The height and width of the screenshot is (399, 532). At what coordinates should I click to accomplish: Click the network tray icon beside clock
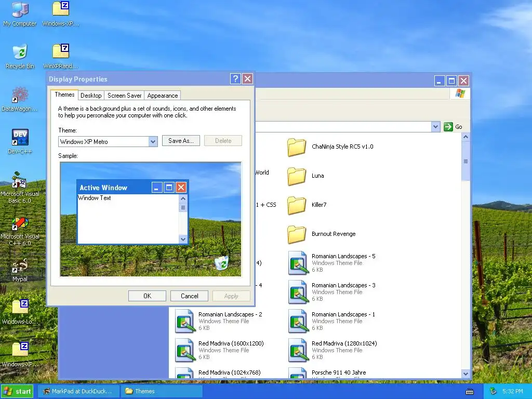tap(494, 391)
